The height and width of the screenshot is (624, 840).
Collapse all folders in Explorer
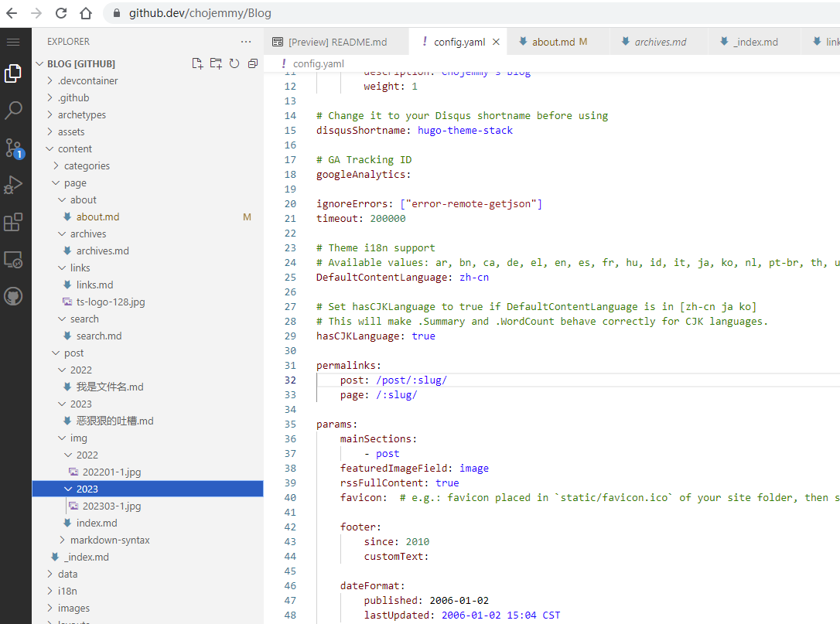pyautogui.click(x=253, y=63)
